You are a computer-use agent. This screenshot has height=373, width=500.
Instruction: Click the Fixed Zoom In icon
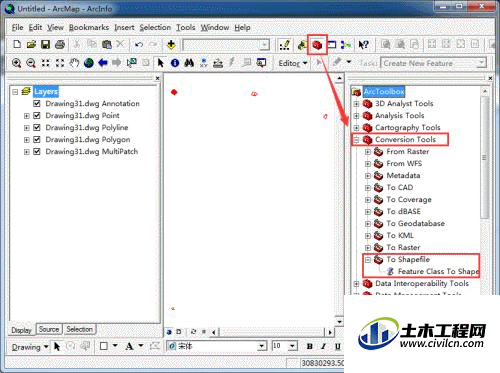45,63
